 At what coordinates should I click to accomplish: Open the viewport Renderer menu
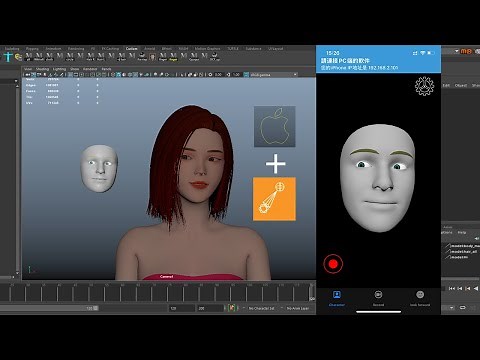pyautogui.click(x=90, y=69)
